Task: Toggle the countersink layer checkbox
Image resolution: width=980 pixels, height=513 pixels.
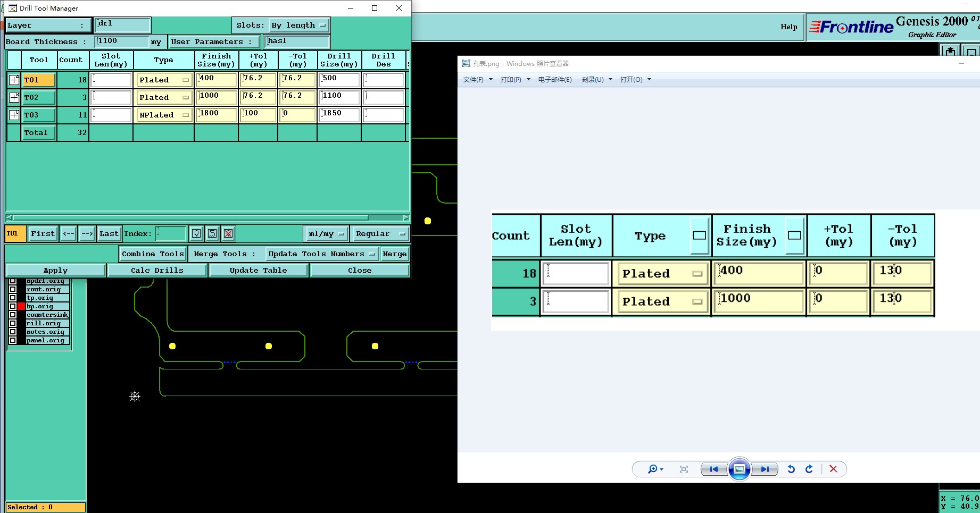Action: click(13, 315)
